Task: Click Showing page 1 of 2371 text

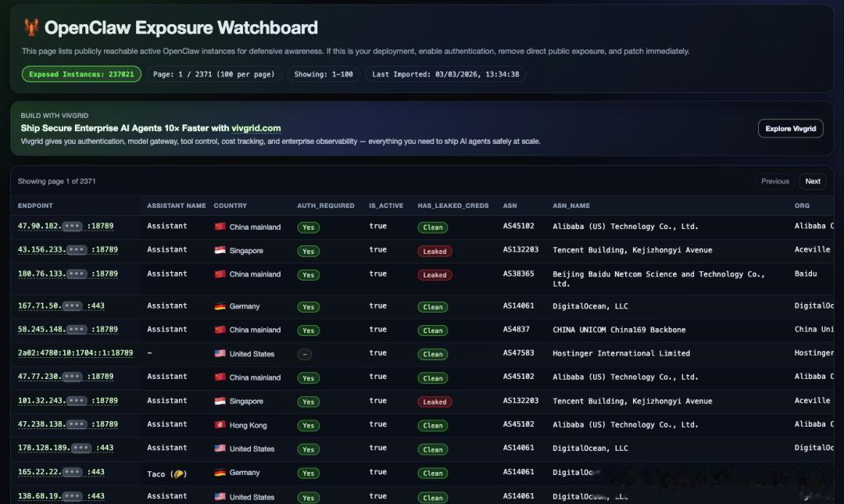Action: 56,181
